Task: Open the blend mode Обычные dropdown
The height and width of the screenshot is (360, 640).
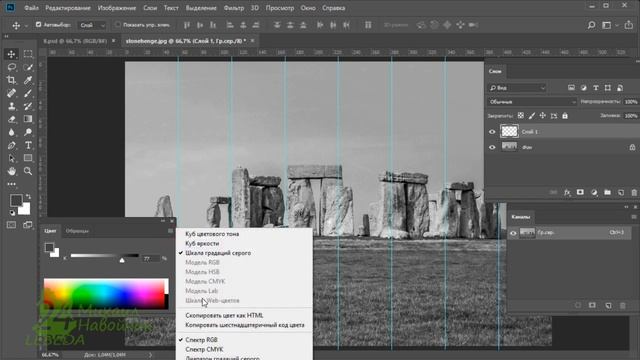Action: click(x=532, y=102)
